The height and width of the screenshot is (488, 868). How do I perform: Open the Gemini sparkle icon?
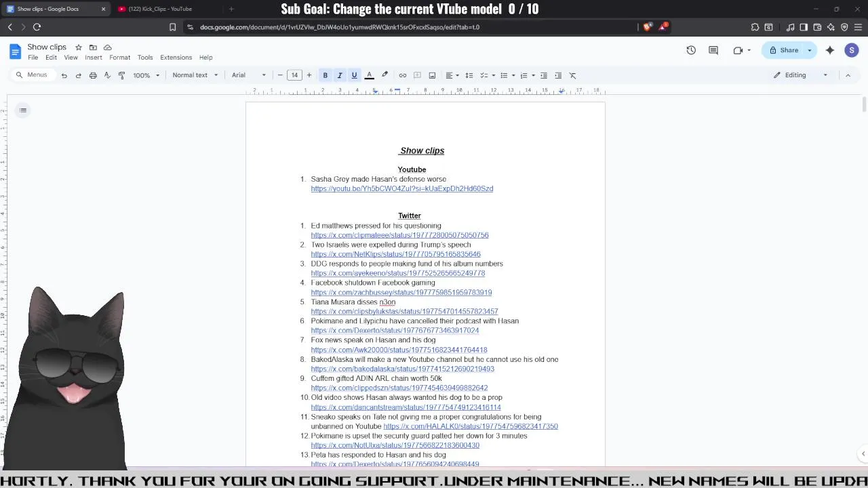point(830,50)
